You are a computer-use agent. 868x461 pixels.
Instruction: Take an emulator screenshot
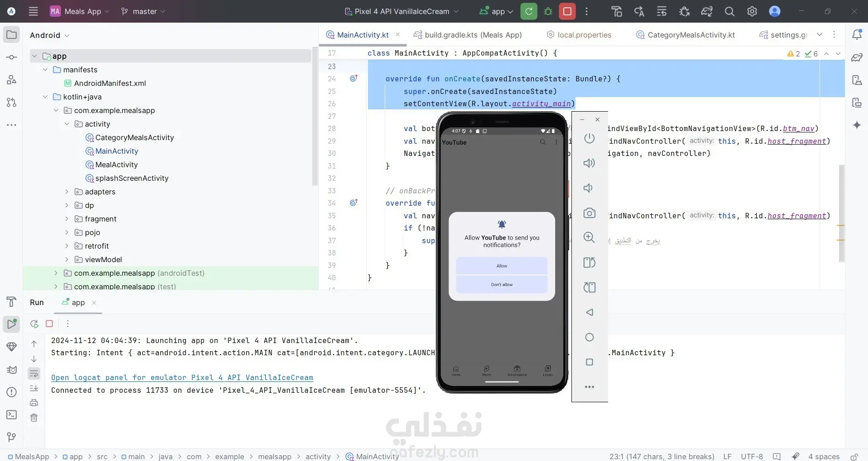[589, 213]
